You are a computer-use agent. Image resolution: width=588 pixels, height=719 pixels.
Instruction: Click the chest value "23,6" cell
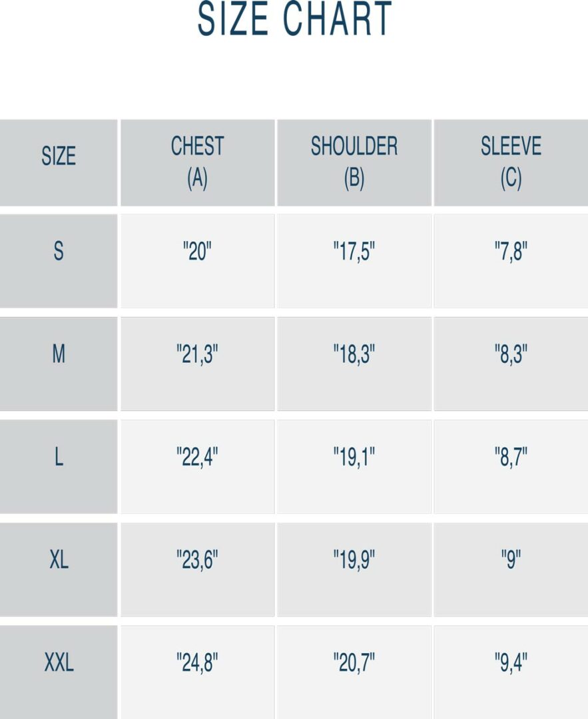tap(198, 569)
